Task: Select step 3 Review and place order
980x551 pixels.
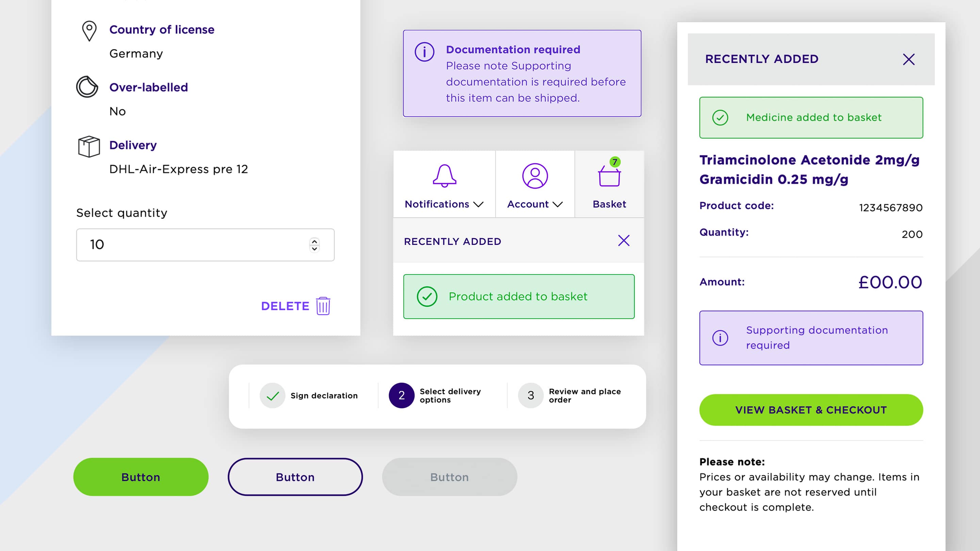Action: [x=530, y=396]
